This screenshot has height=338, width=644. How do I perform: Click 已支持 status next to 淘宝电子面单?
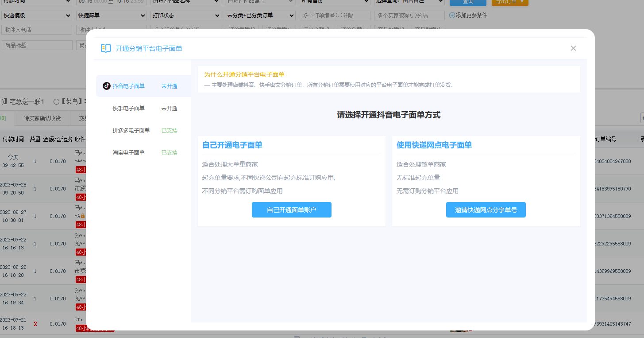[169, 152]
